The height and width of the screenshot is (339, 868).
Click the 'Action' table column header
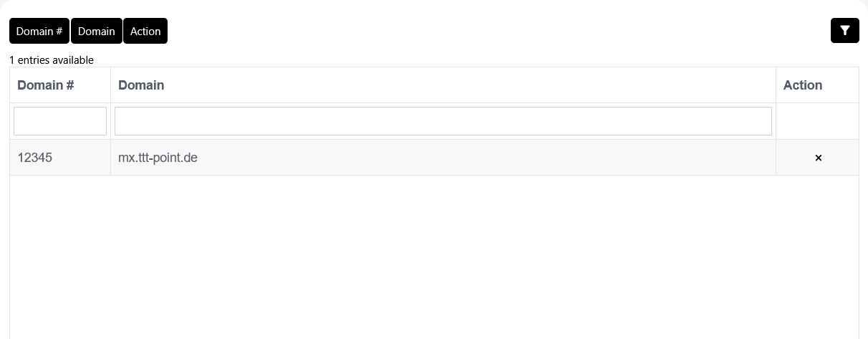coord(802,85)
